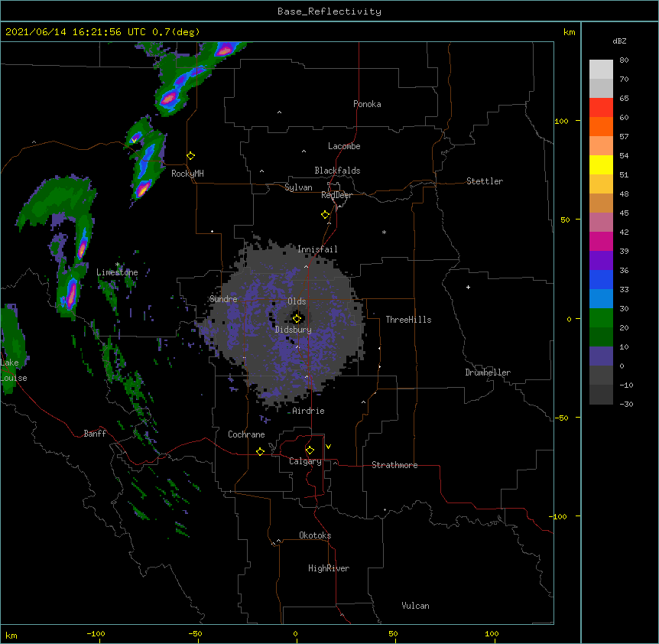Click the Banff label

click(95, 434)
